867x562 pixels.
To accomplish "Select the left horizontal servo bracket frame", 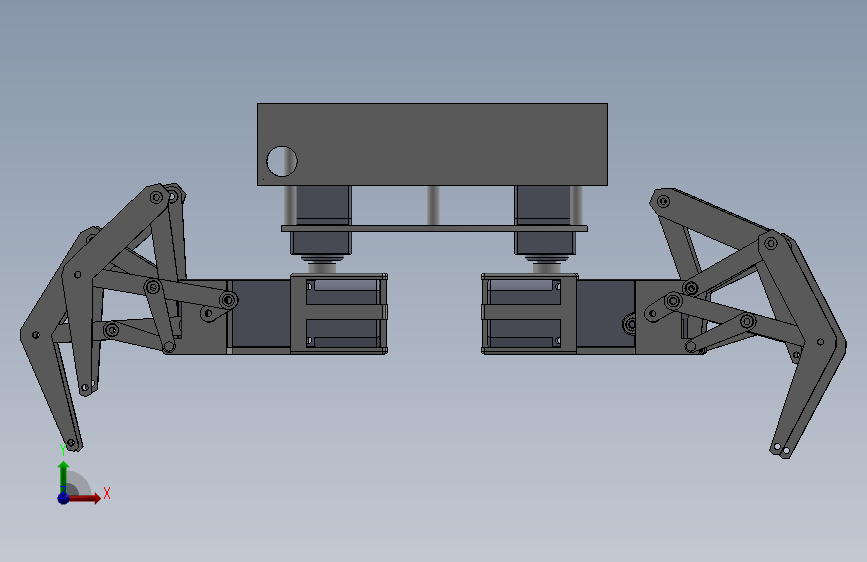I will pos(339,313).
